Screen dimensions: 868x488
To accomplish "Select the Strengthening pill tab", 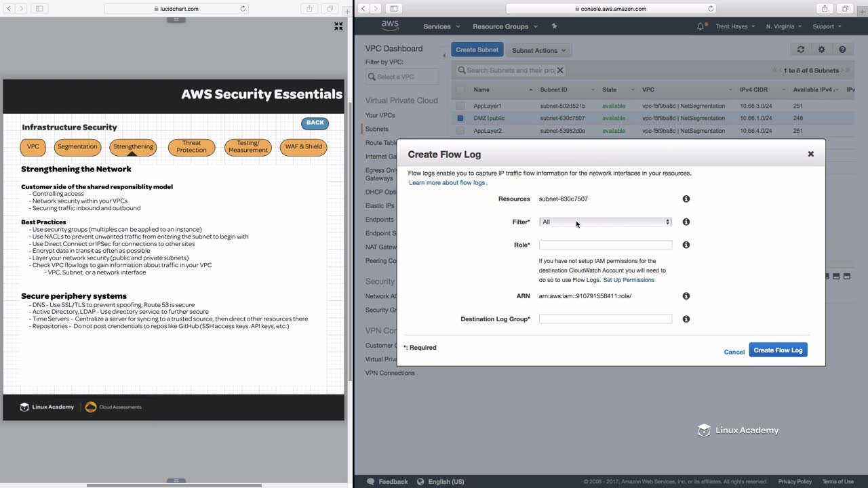I will tap(133, 146).
